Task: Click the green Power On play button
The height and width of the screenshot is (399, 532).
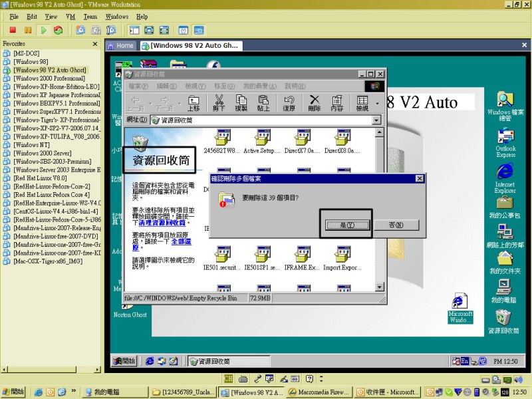Action: [x=43, y=30]
